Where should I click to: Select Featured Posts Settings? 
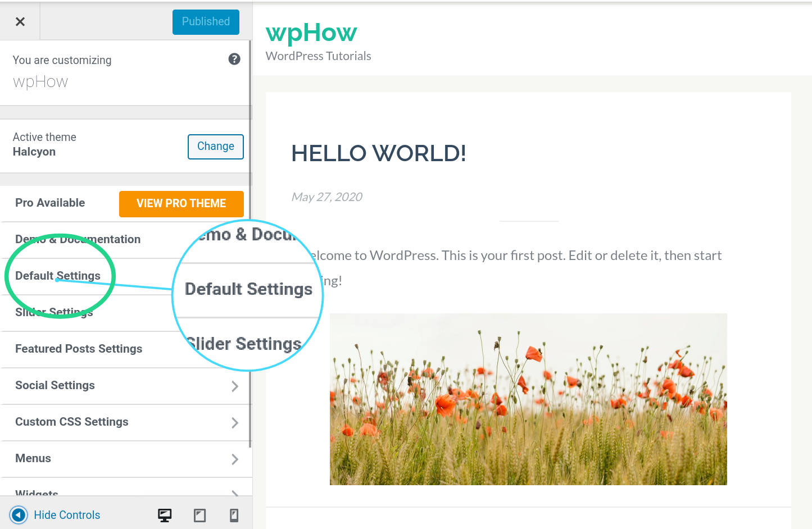[x=79, y=349]
